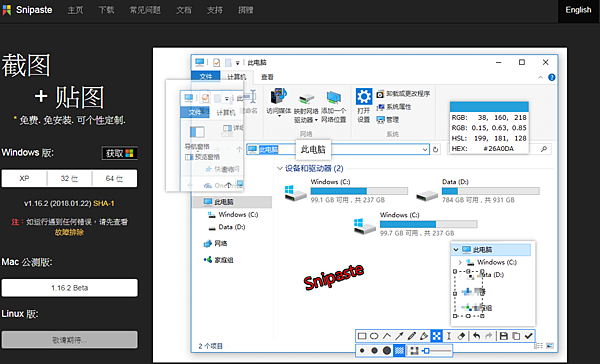Confirm the capture with the checkmark icon

pos(528,336)
